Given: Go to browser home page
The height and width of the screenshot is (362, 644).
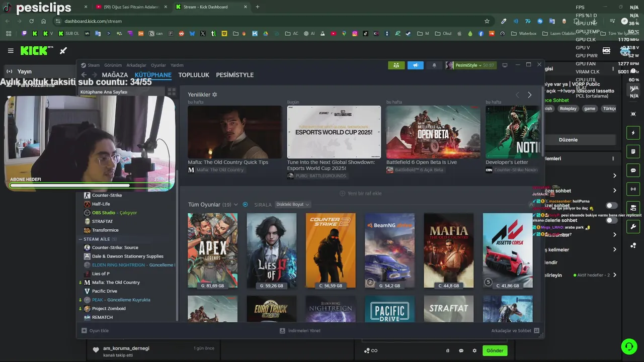Looking at the screenshot, I should (44, 21).
